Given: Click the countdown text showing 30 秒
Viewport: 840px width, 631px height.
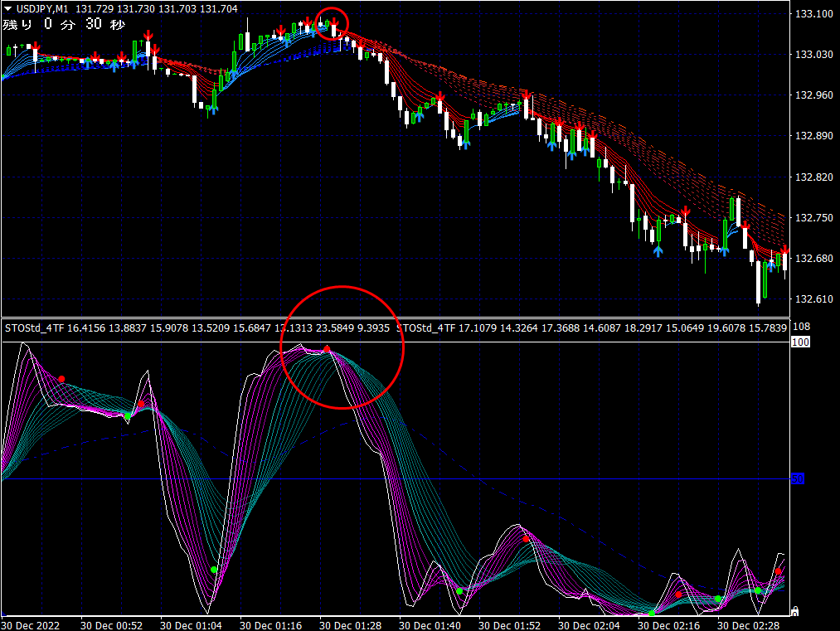Looking at the screenshot, I should (x=104, y=24).
